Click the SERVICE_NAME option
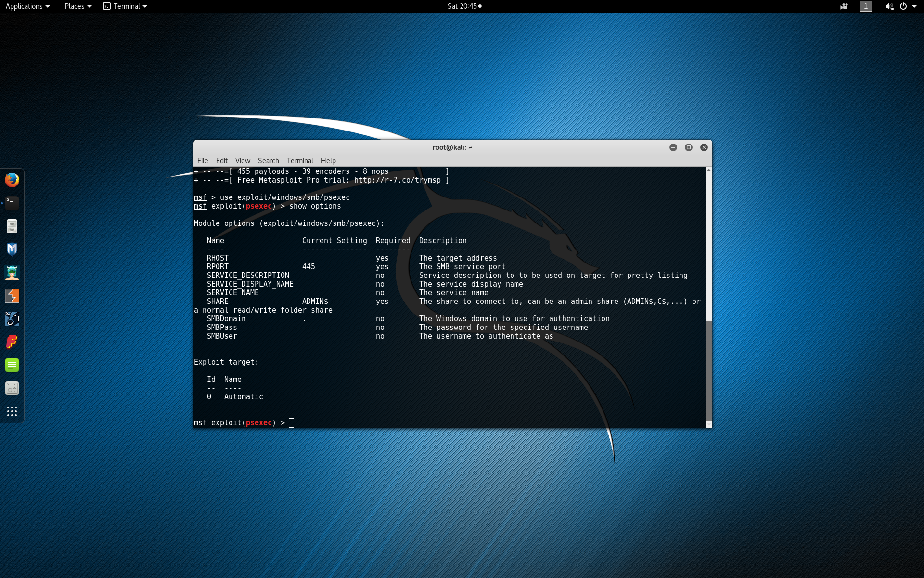This screenshot has height=578, width=924. [x=232, y=293]
